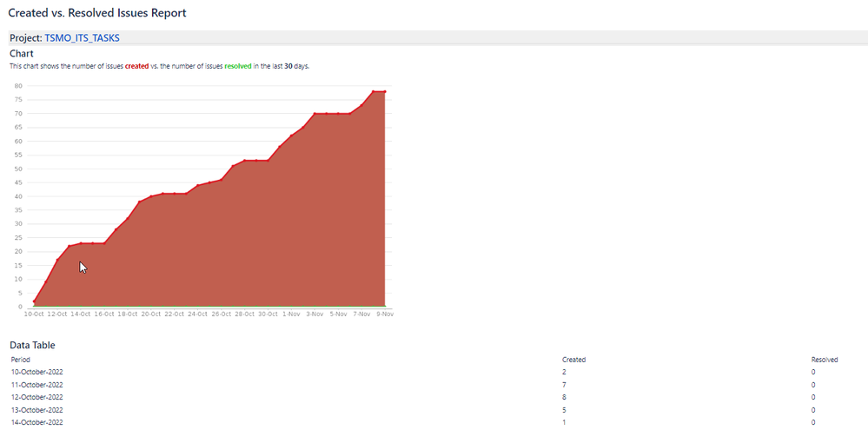Click the created-line data point above 9-Nov
The image size is (868, 430).
click(385, 91)
